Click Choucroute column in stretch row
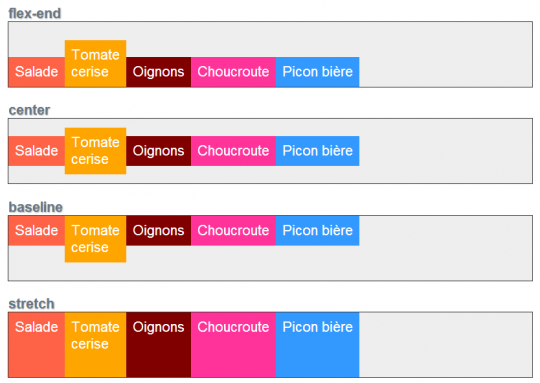Screen dimensions: 540x383 pyautogui.click(x=233, y=345)
